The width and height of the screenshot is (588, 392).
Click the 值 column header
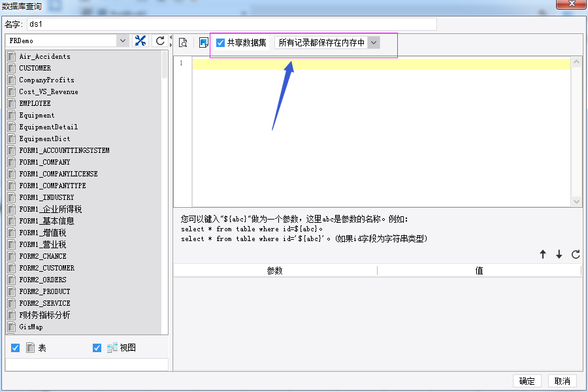tap(479, 271)
